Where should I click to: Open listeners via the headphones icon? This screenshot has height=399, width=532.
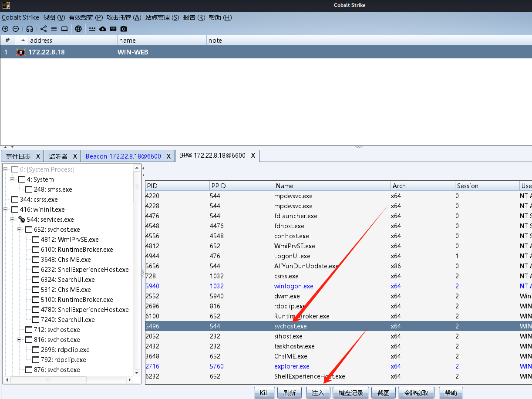[30, 29]
